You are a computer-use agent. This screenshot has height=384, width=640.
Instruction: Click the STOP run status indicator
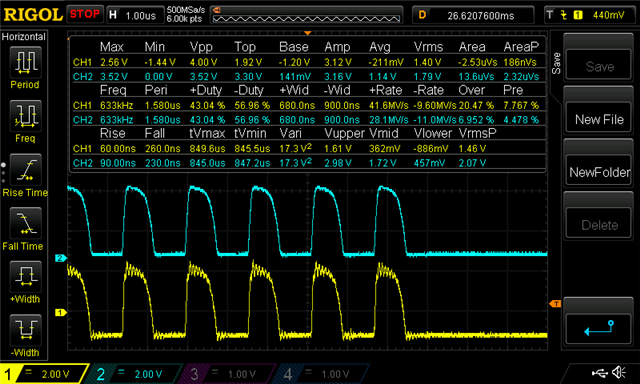click(x=84, y=14)
